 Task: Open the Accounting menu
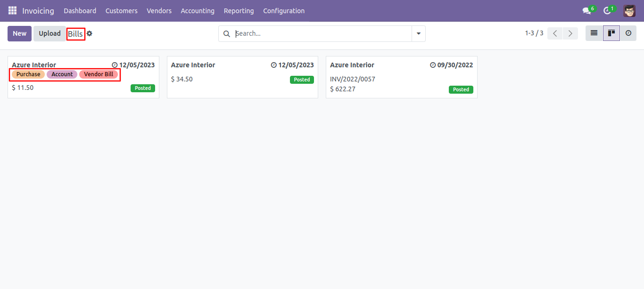tap(198, 10)
